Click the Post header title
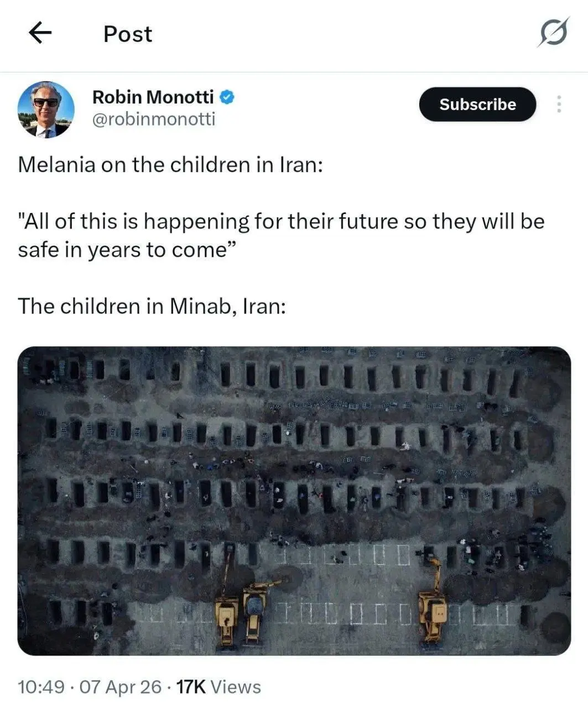Image resolution: width=588 pixels, height=708 pixels. click(x=127, y=34)
